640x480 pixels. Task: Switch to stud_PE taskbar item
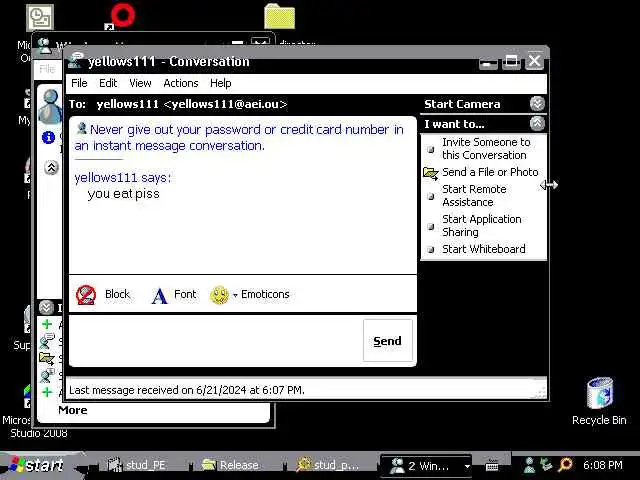[x=137, y=465]
